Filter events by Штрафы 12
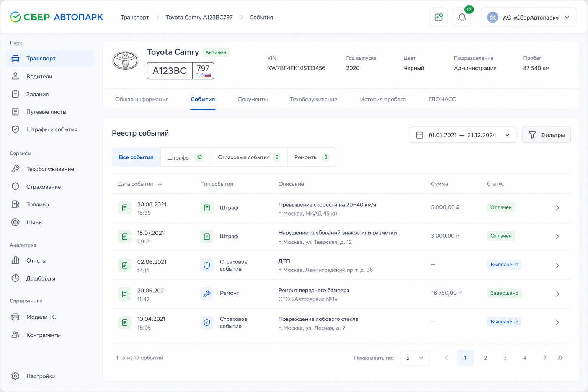This screenshot has width=588, height=392. coord(186,157)
